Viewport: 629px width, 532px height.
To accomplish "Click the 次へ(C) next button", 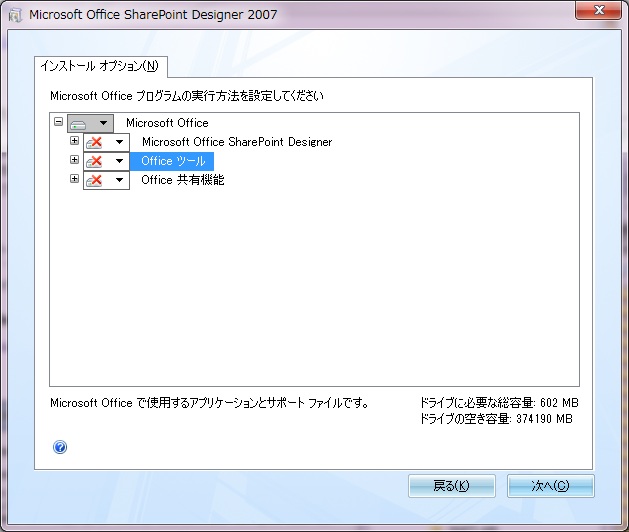I will (x=551, y=486).
